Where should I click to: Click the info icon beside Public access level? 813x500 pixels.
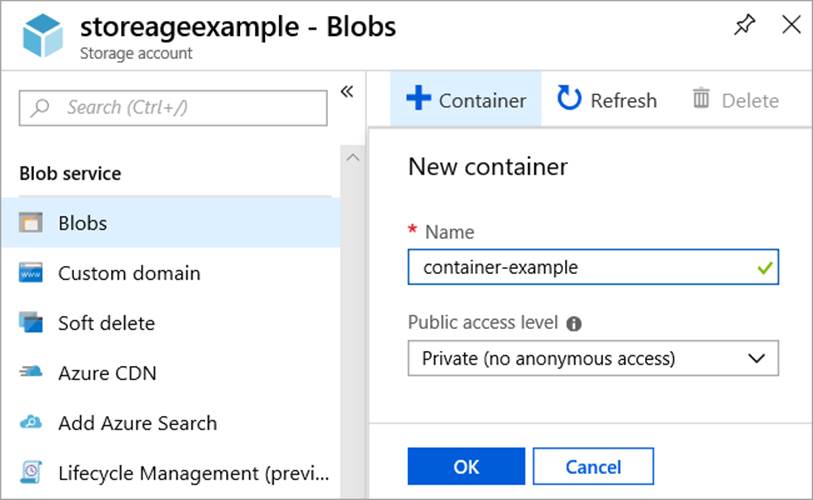[x=574, y=324]
